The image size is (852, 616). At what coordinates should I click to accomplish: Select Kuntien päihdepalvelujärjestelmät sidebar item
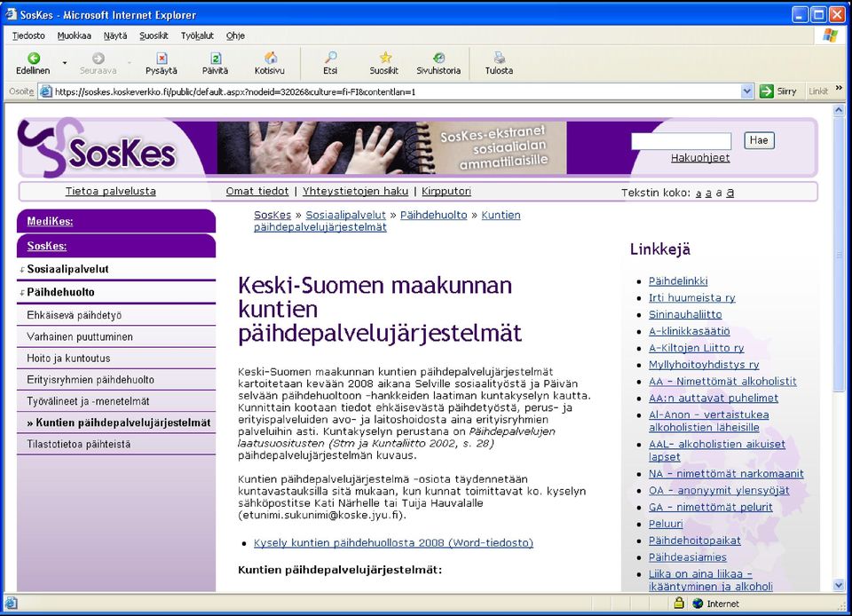116,423
